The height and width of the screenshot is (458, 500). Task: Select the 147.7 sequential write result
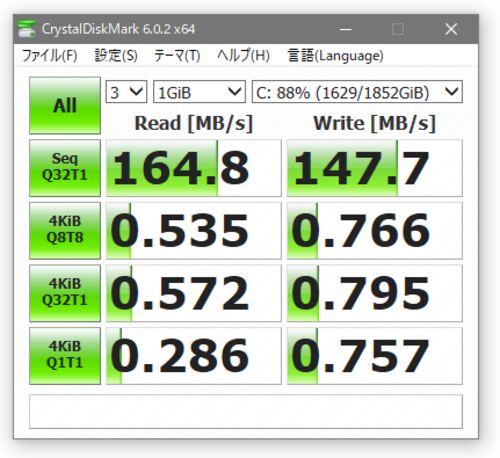[x=375, y=168]
